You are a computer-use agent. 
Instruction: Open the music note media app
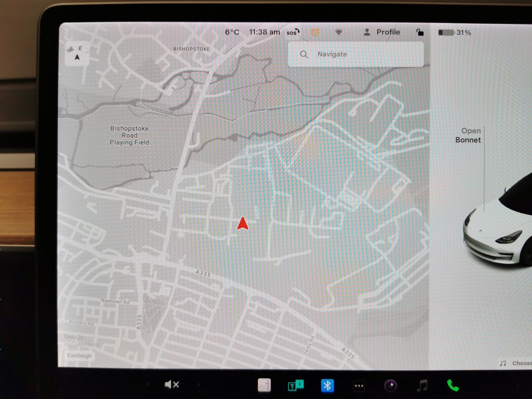422,385
